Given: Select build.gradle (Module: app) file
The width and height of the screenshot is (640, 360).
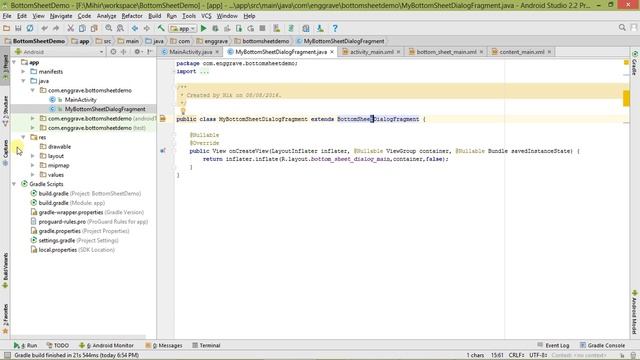Looking at the screenshot, I should point(68,203).
